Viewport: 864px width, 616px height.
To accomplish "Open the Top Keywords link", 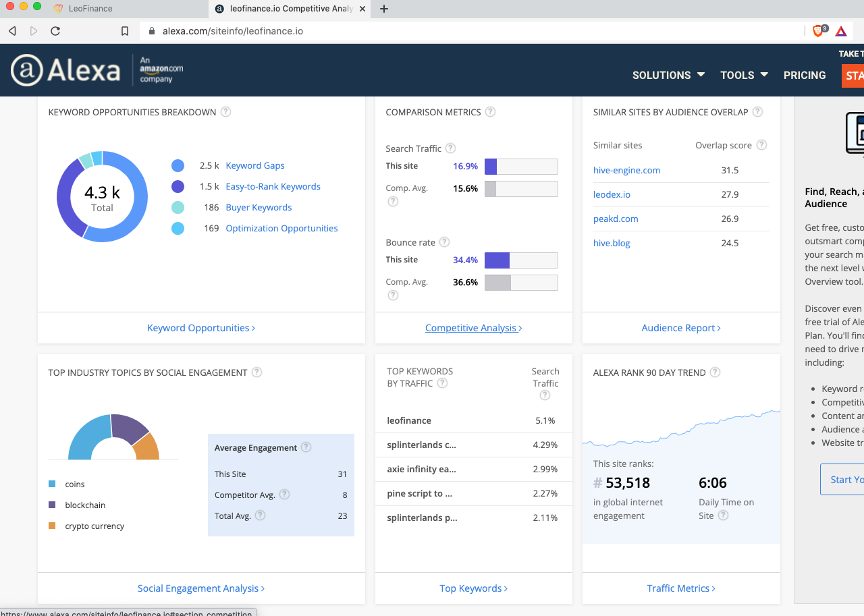I will (x=474, y=588).
